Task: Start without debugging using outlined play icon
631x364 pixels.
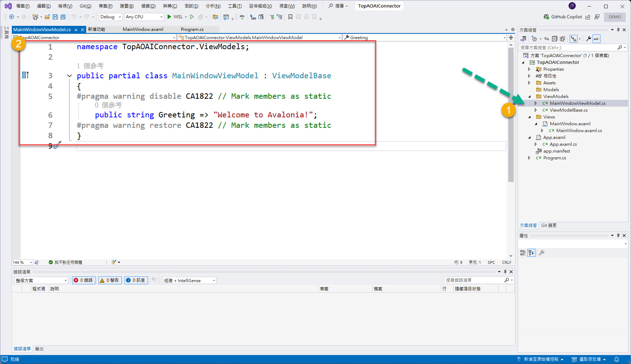Action: click(x=192, y=17)
